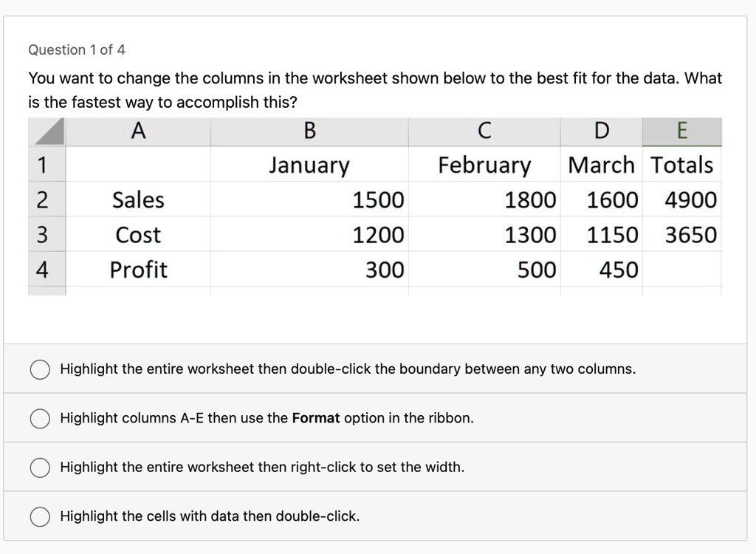Click row number 4
The width and height of the screenshot is (756, 554).
(x=47, y=270)
